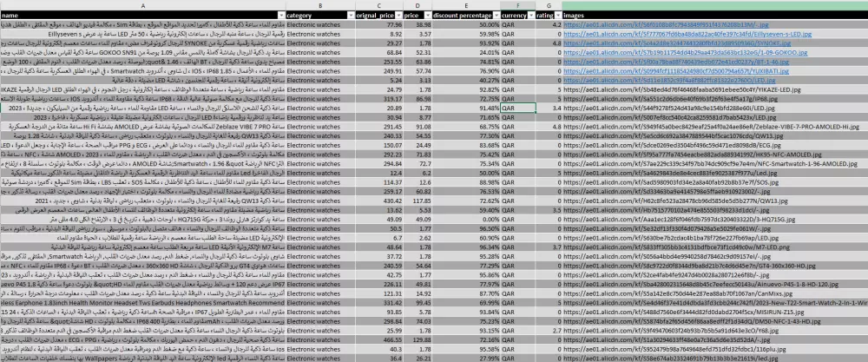Click the original price cell 319.17
Viewport: 868px width, 362px height.
[x=379, y=98]
